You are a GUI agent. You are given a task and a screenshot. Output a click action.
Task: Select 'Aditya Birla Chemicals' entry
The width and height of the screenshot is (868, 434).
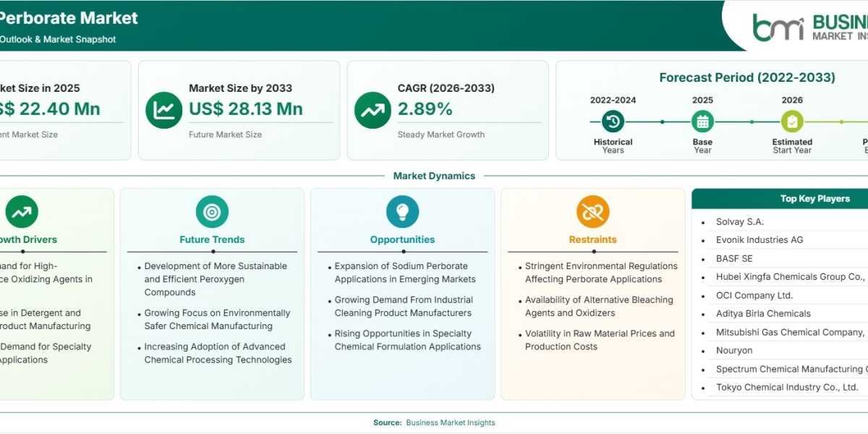(x=763, y=314)
